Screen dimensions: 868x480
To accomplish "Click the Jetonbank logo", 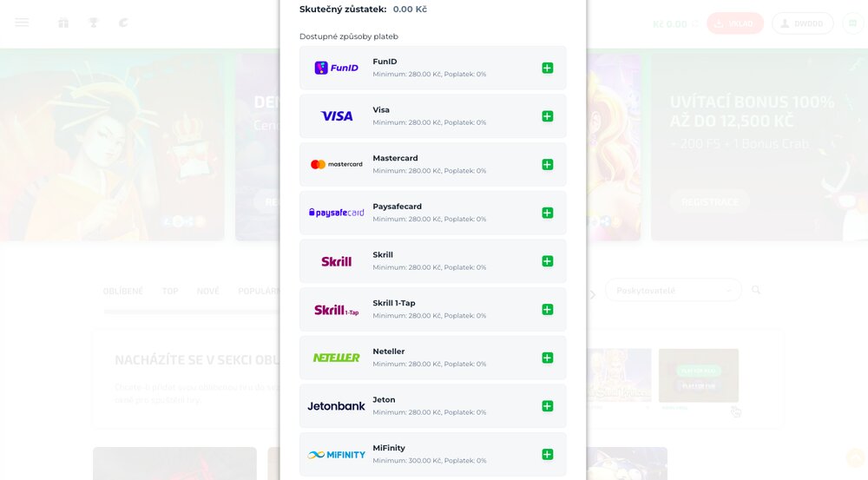I will (336, 406).
